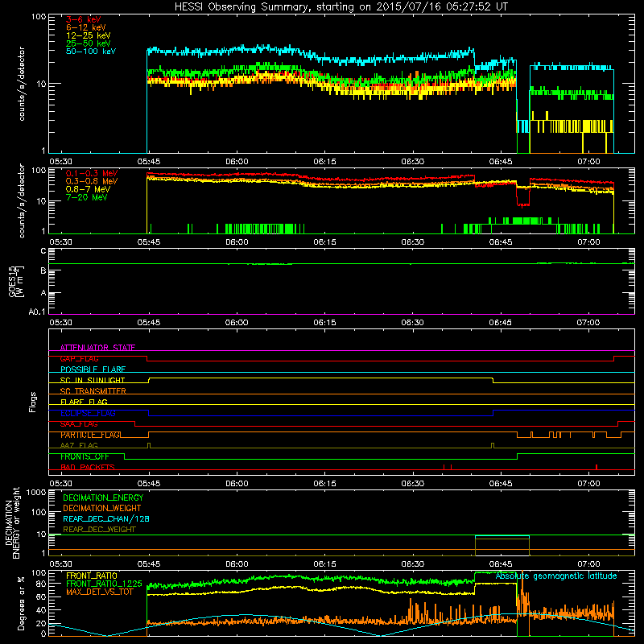
Task: Select the FLARE_FLAG label
Action: [x=84, y=402]
